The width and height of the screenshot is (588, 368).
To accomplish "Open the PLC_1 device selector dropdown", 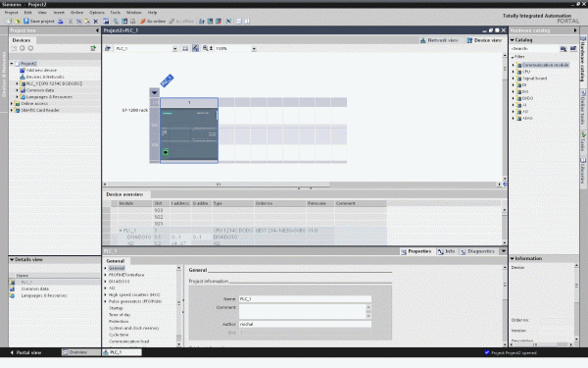I will click(x=174, y=49).
